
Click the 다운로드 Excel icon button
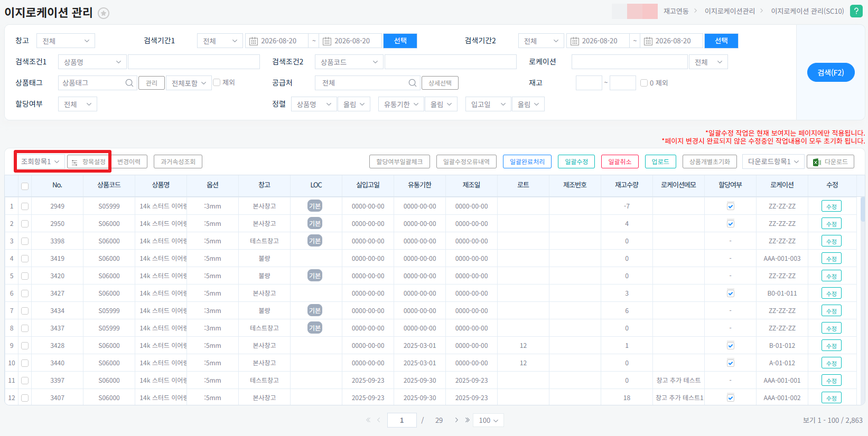coord(830,162)
